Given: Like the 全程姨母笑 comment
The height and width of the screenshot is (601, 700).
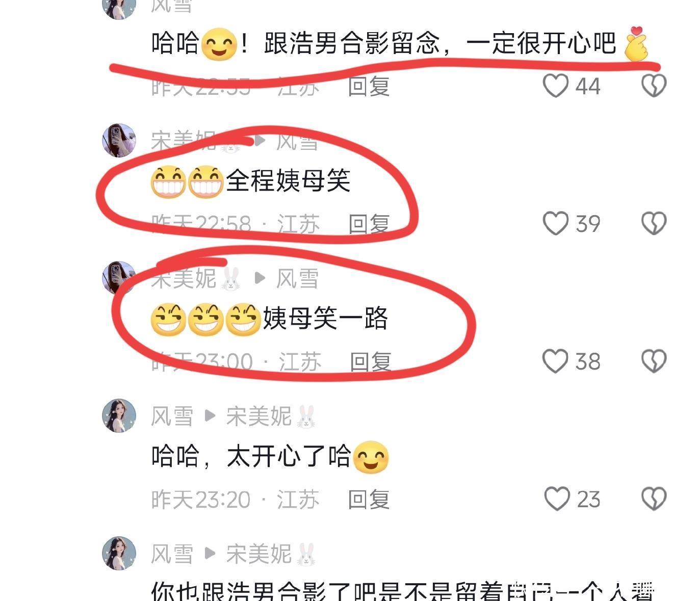Looking at the screenshot, I should (556, 223).
